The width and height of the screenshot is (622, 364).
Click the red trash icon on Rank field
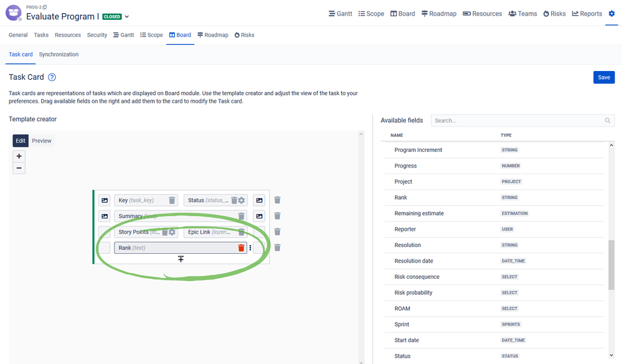coord(241,248)
